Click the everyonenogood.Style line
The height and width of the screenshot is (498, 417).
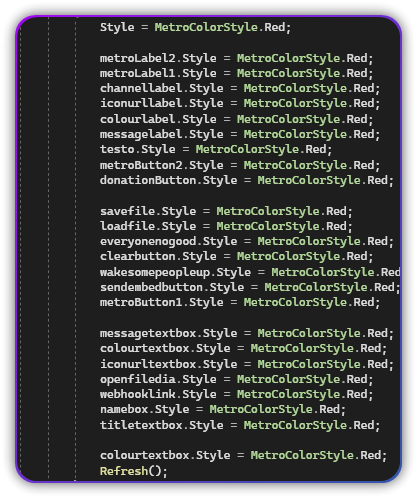[247, 241]
